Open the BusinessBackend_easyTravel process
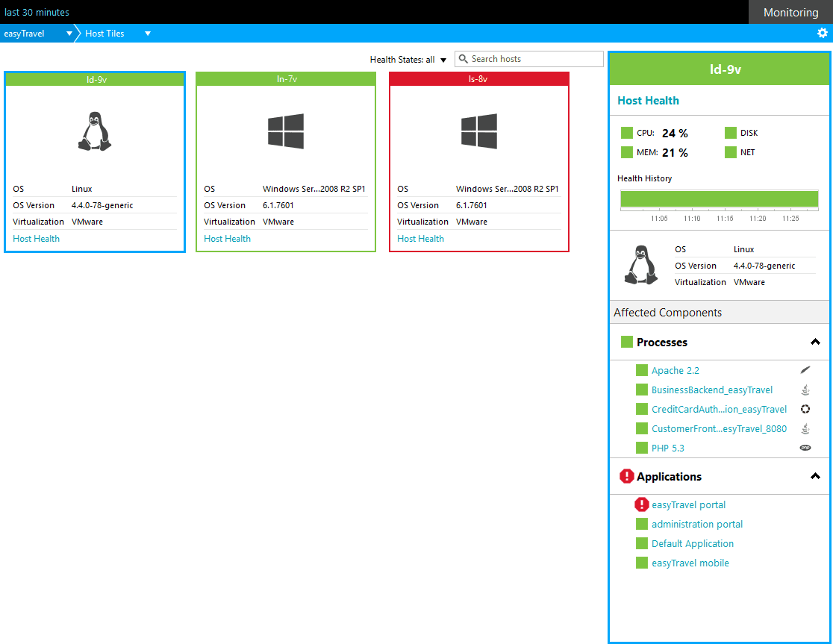The image size is (833, 644). click(712, 390)
